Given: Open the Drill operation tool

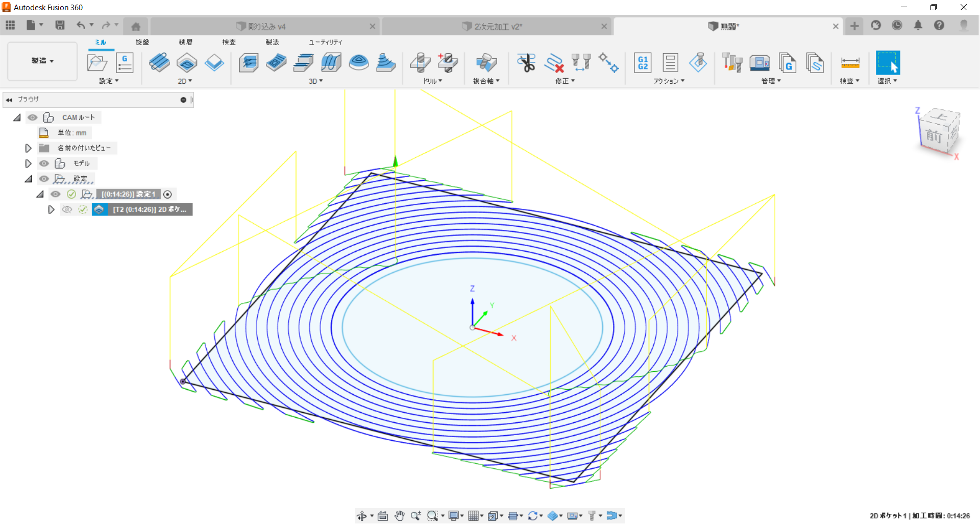Looking at the screenshot, I should point(420,63).
